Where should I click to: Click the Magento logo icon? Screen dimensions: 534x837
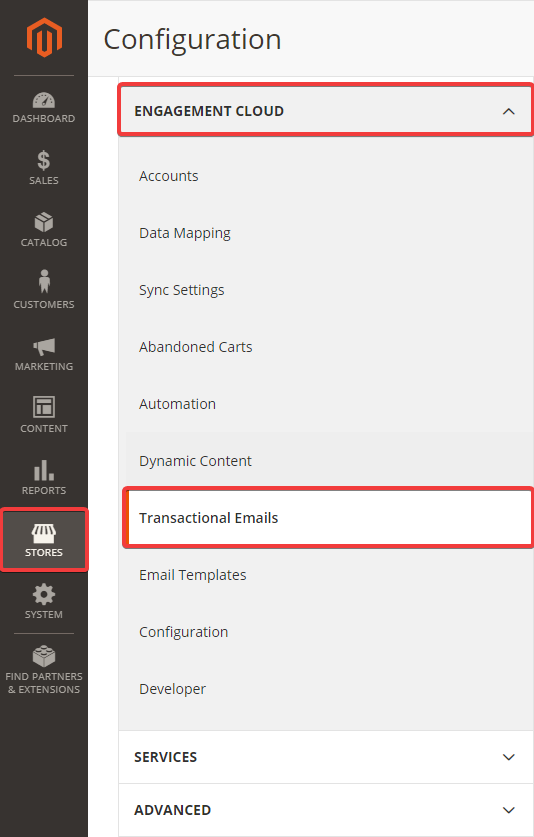point(44,37)
